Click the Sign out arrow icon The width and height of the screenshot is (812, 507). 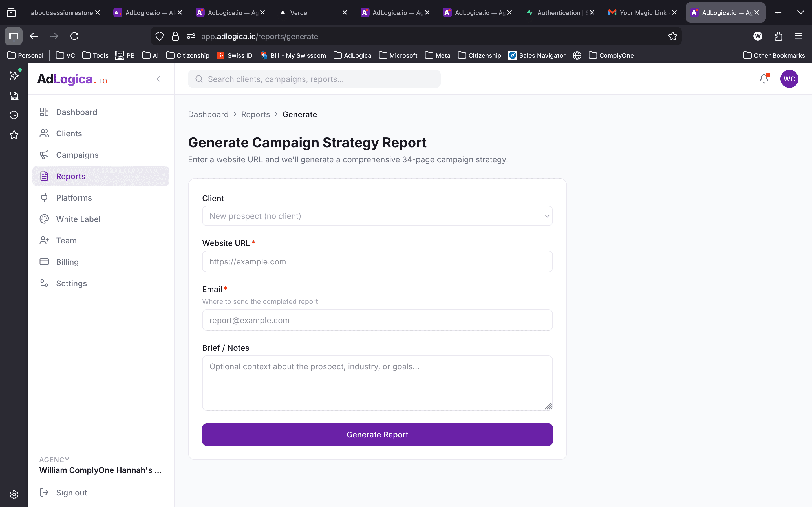tap(45, 492)
